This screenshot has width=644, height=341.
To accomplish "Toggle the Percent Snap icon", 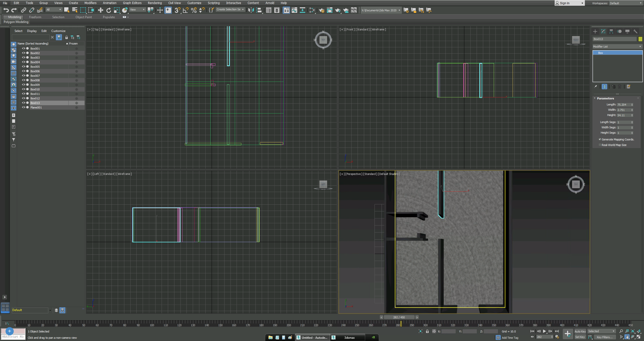I will (194, 10).
